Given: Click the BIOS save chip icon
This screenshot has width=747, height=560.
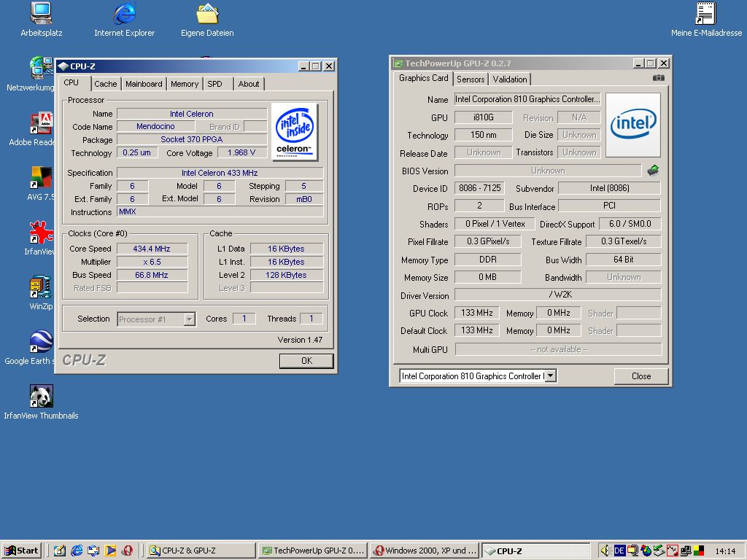Looking at the screenshot, I should [652, 171].
